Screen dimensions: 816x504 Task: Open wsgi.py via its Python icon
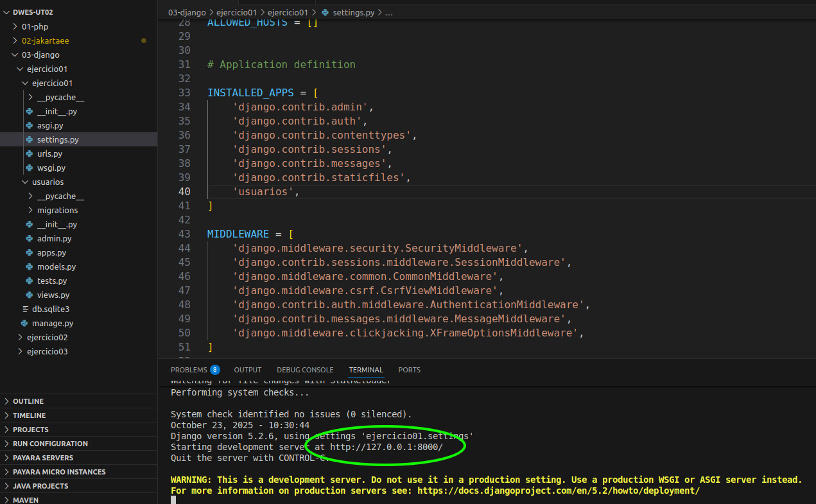(29, 168)
